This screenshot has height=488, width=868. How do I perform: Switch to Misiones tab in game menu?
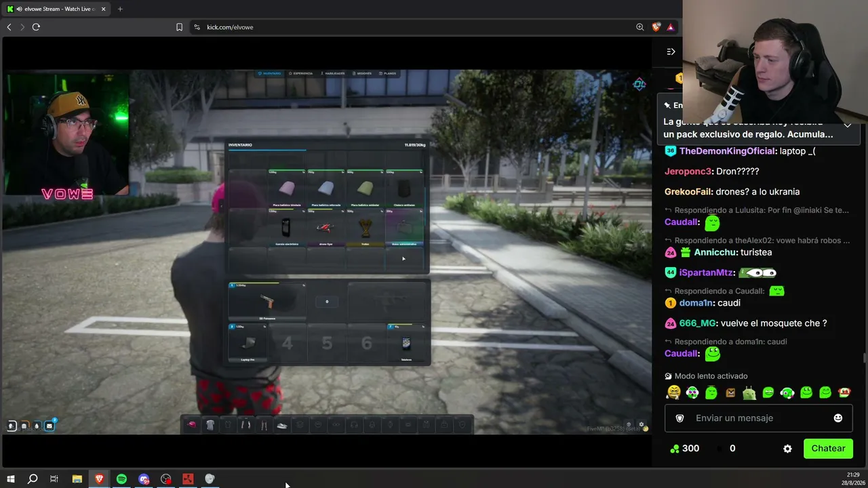362,73
